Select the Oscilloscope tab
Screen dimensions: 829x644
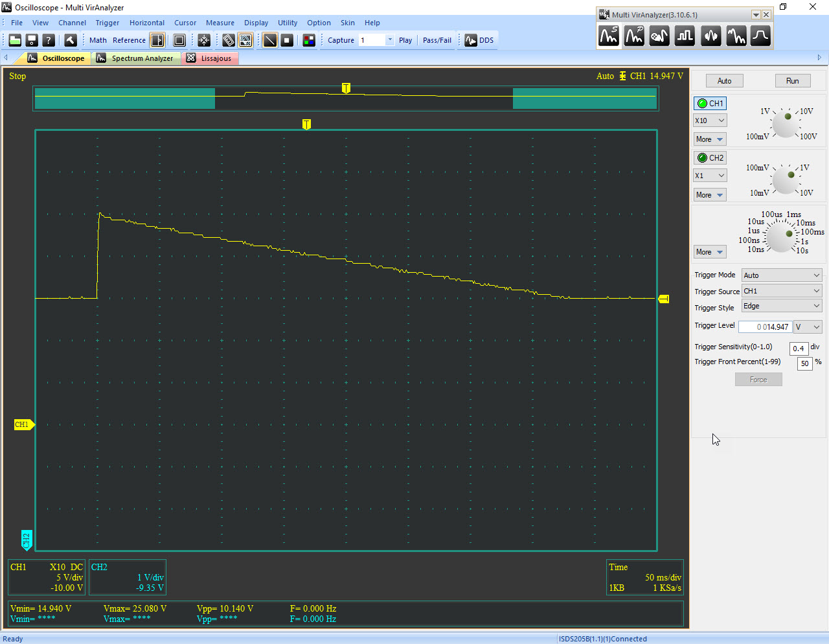click(56, 58)
